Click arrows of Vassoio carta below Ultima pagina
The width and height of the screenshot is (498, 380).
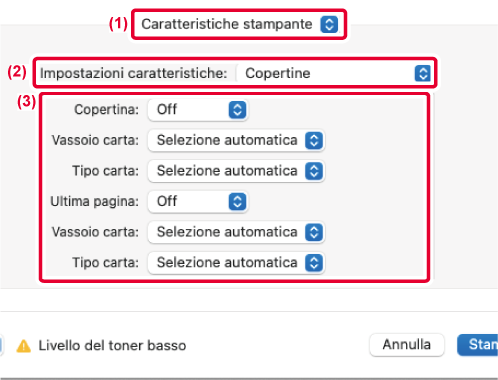click(x=314, y=232)
